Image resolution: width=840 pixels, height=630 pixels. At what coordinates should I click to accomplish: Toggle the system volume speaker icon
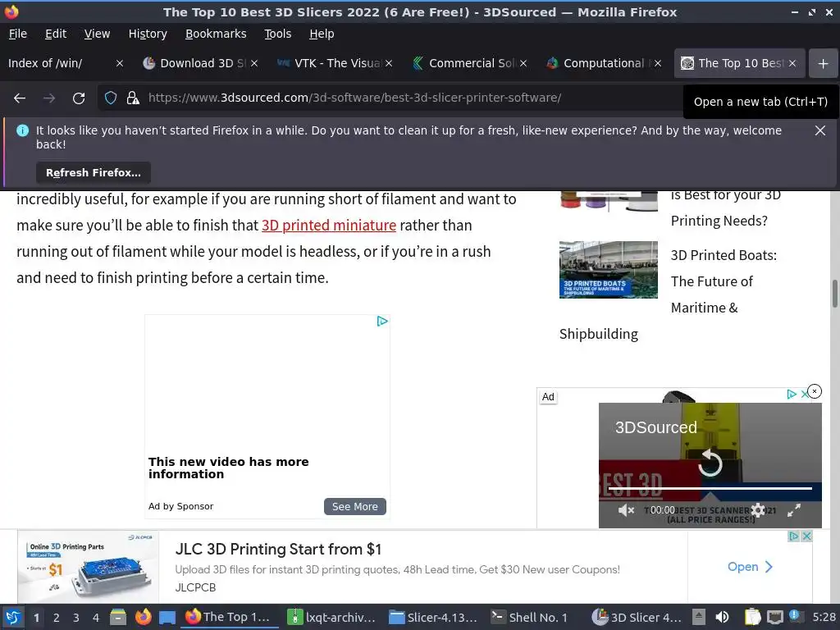722,617
